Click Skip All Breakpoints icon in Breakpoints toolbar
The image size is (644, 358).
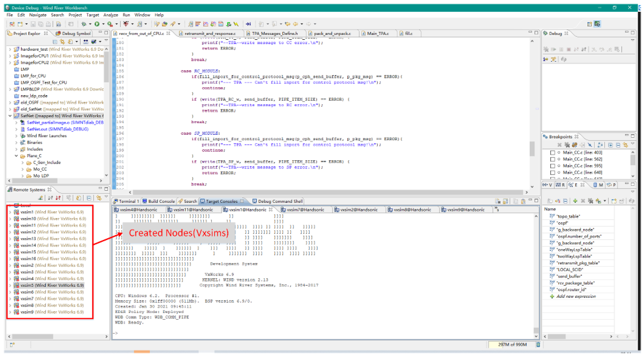tap(590, 145)
